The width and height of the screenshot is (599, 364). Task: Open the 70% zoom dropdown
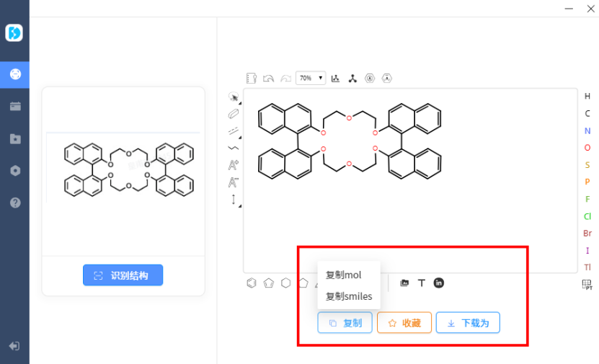click(311, 78)
